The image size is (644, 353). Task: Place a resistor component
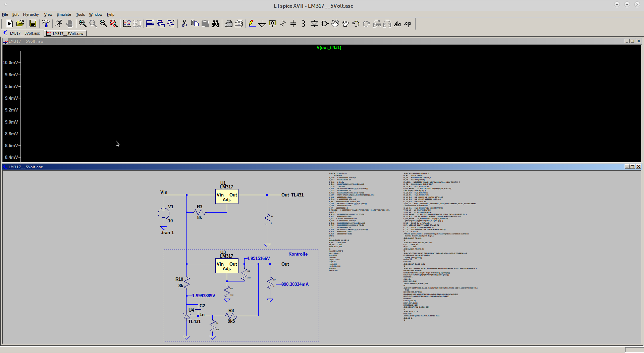283,24
